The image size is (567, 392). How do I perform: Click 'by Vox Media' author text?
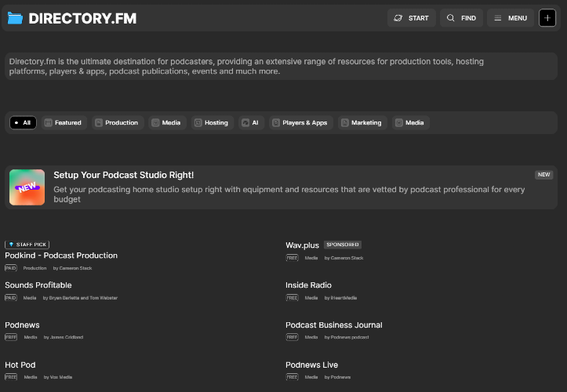coord(58,377)
